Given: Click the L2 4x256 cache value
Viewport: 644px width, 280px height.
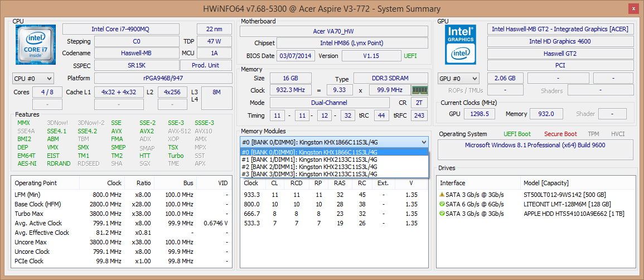Looking at the screenshot, I should pyautogui.click(x=172, y=93).
